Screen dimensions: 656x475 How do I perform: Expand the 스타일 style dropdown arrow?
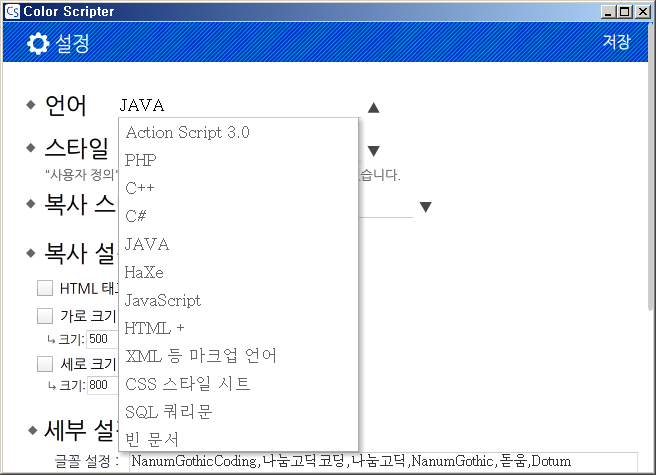(x=373, y=151)
